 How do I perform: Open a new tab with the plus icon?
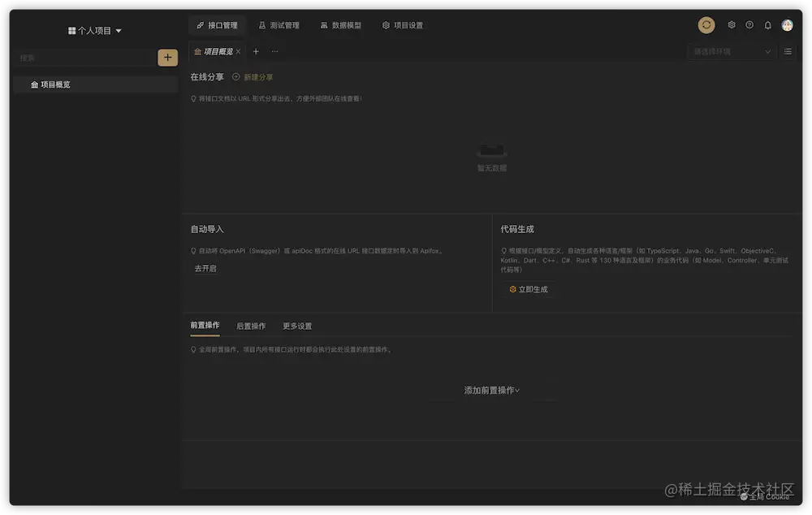click(256, 51)
